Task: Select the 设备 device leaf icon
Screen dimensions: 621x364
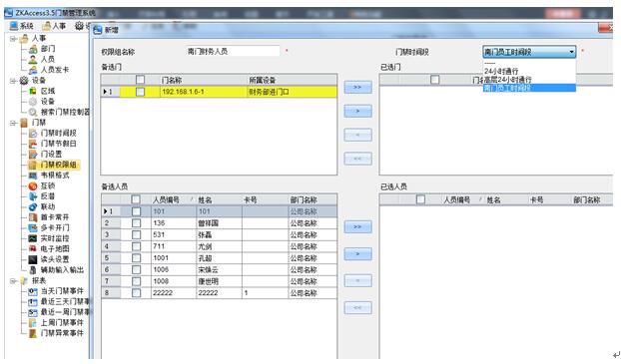Action: [x=33, y=102]
